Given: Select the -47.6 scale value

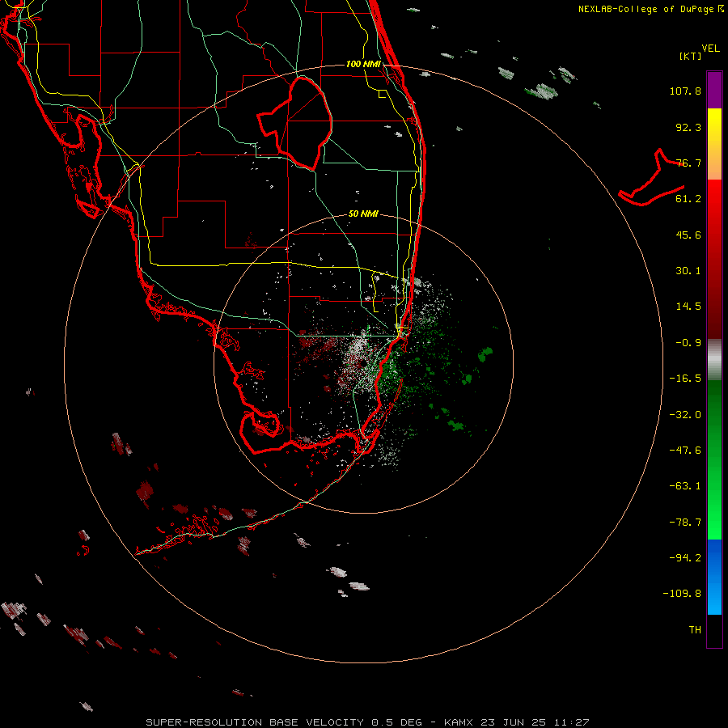Looking at the screenshot, I should (685, 451).
